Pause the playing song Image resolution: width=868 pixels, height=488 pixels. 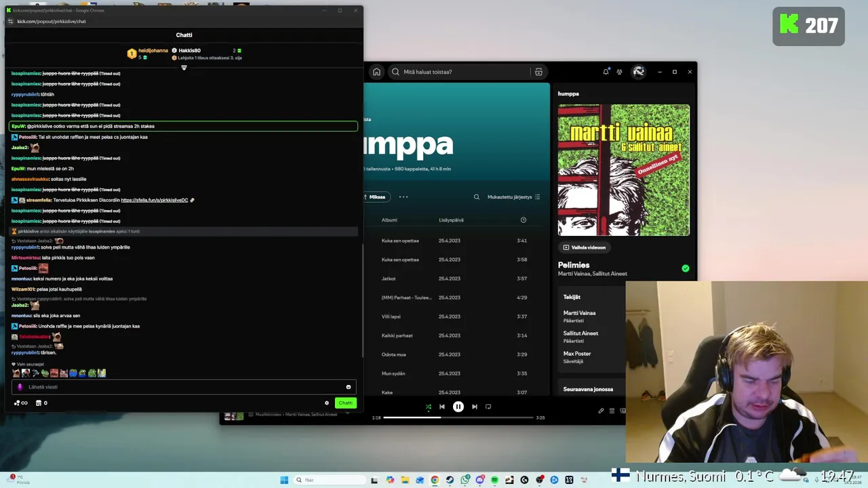point(458,407)
